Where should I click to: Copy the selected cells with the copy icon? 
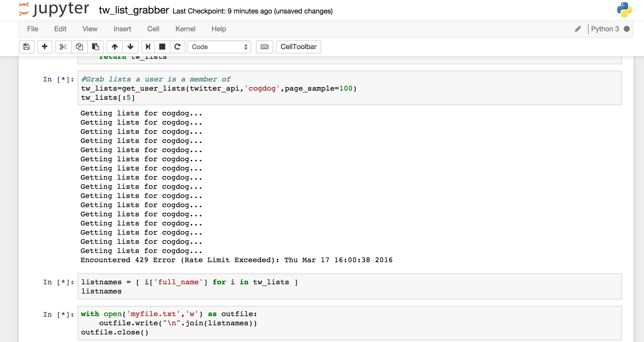(79, 47)
